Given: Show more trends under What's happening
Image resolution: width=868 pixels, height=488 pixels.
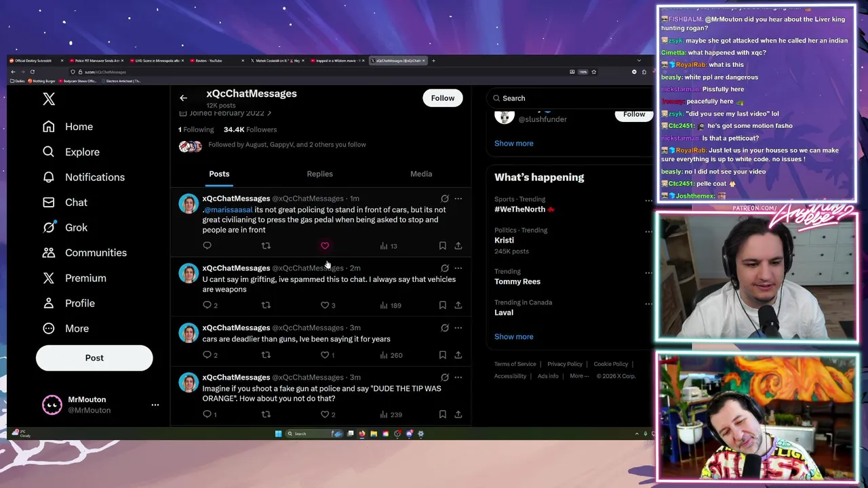Looking at the screenshot, I should [x=513, y=337].
